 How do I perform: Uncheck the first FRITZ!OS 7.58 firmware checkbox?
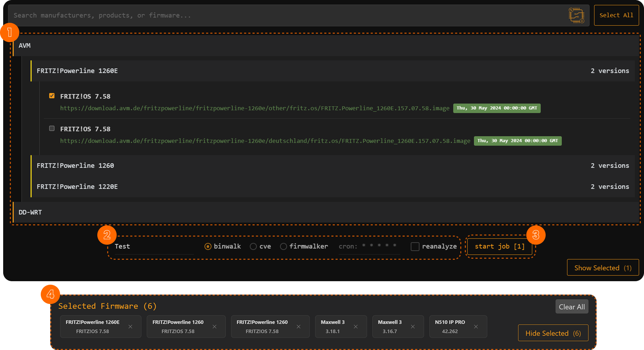52,96
